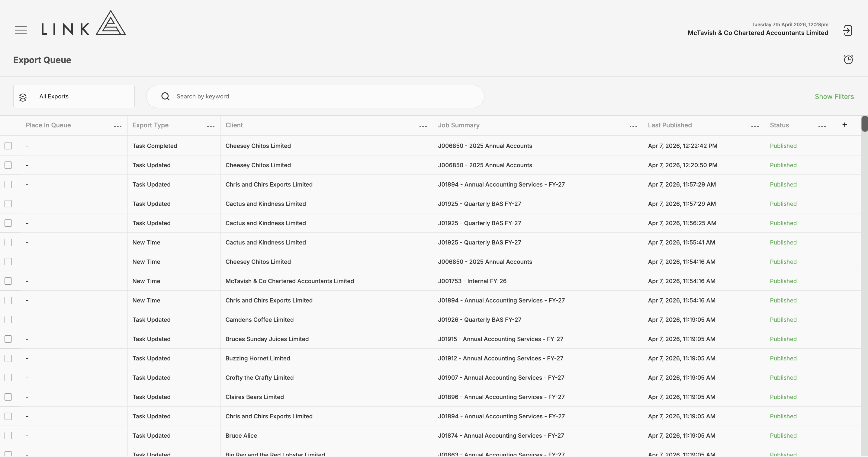Select the Buzzing Hornet Limited row checkbox
The width and height of the screenshot is (868, 457).
click(8, 358)
